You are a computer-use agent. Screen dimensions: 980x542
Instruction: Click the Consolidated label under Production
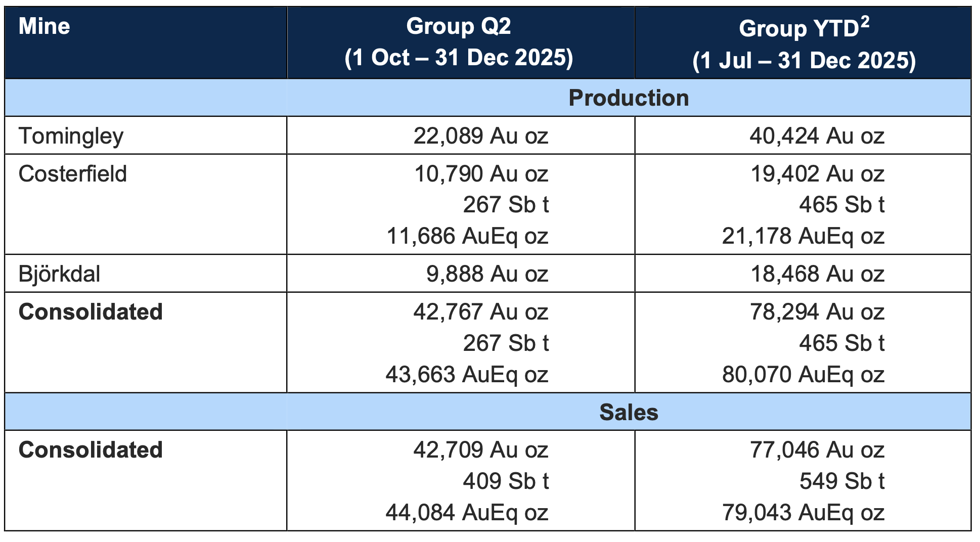pyautogui.click(x=91, y=312)
